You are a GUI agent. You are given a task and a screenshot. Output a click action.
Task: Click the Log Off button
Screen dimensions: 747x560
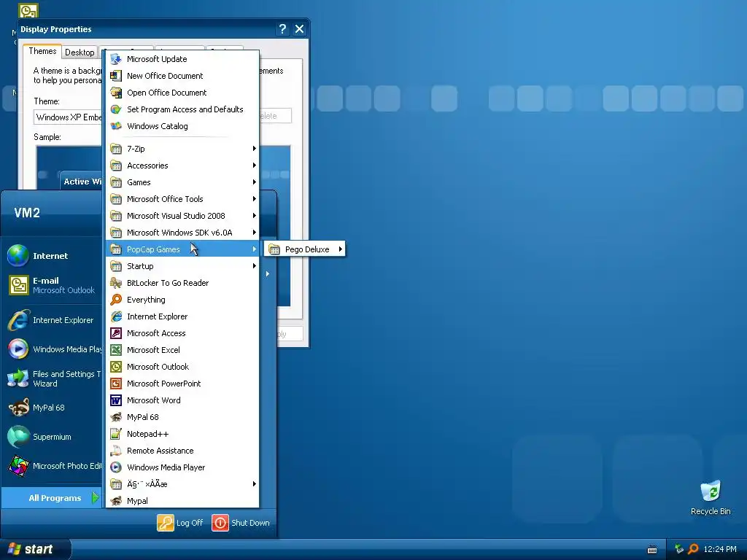(180, 523)
